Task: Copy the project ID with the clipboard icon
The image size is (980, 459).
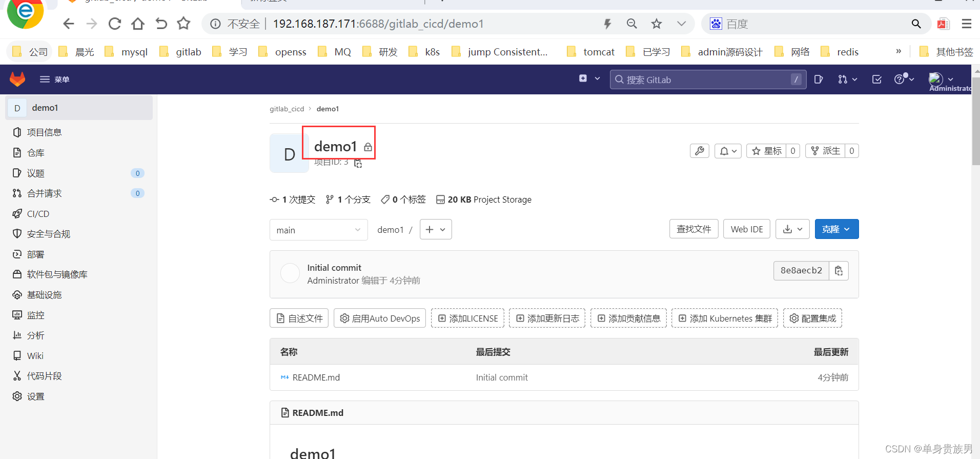Action: [358, 163]
